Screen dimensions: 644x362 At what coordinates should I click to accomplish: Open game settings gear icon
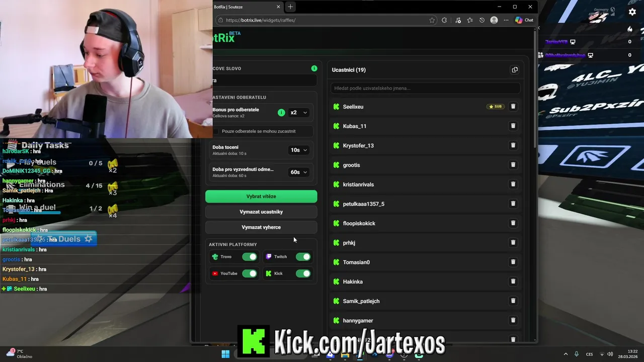(632, 12)
